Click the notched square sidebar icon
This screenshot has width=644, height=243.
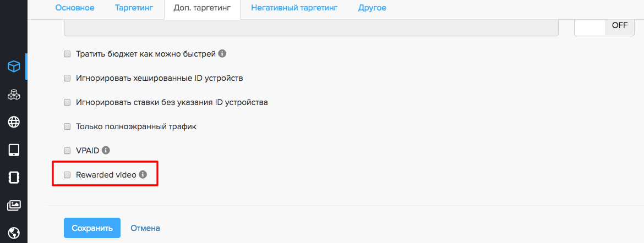pos(14,178)
